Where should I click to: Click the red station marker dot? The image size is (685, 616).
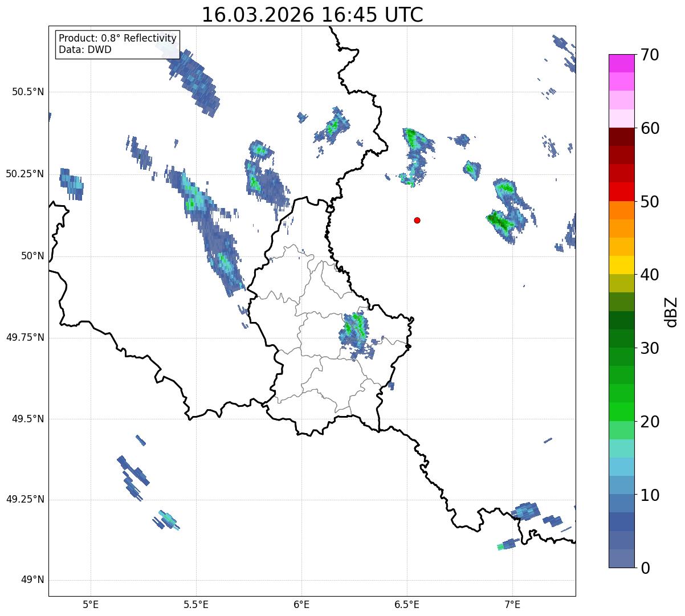pos(417,220)
